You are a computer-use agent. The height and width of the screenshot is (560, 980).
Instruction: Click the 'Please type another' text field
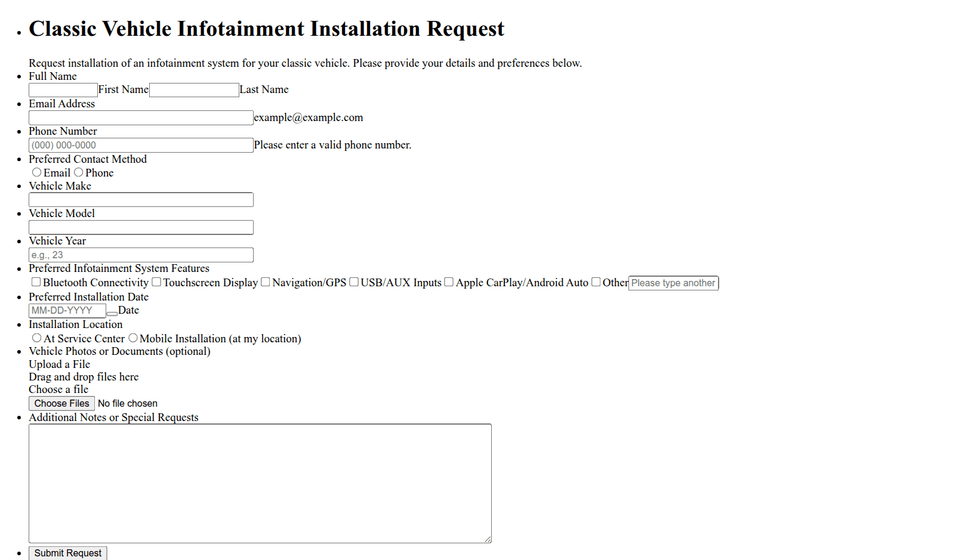673,283
